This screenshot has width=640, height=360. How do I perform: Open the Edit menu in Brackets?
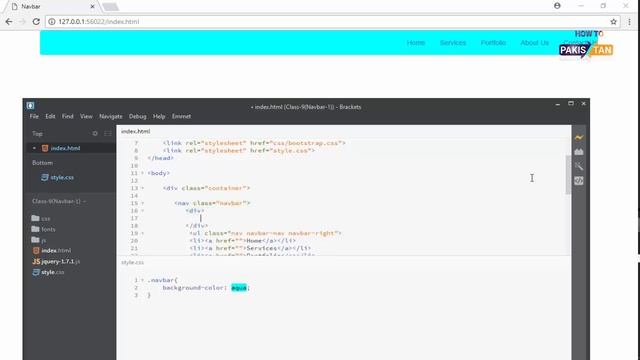tap(50, 116)
